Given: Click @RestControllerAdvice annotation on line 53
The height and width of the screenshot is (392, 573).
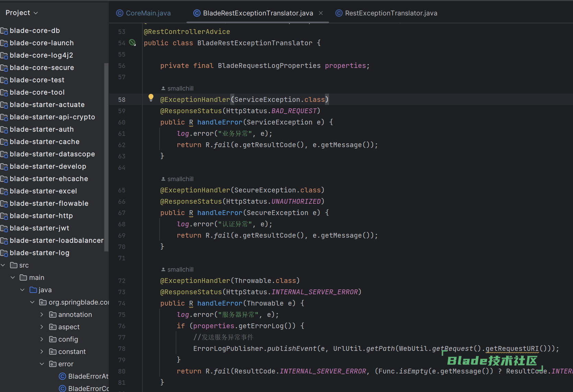Looking at the screenshot, I should click(187, 32).
